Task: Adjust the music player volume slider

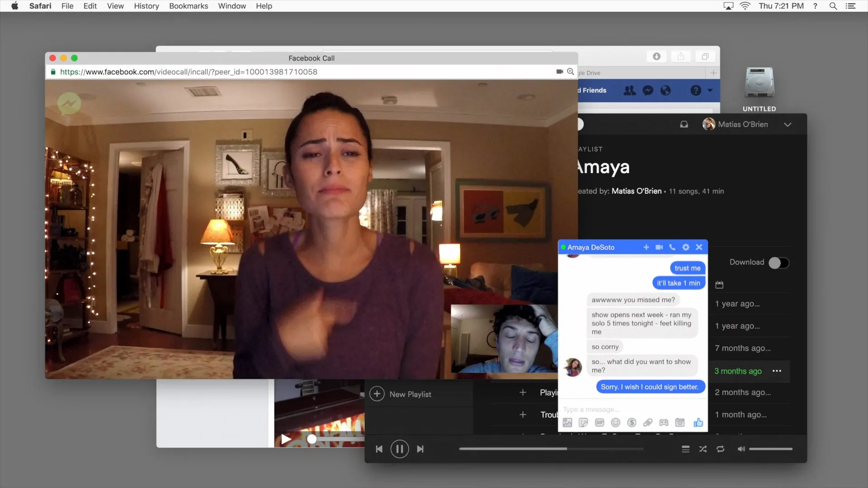Action: click(x=770, y=449)
